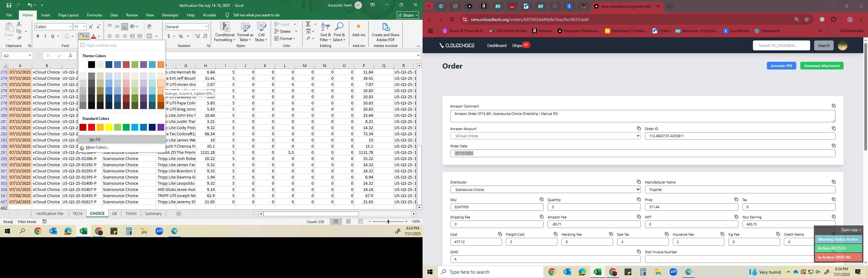The height and width of the screenshot is (278, 868).
Task: Switch to the Summary sheet tab
Action: pyautogui.click(x=153, y=214)
